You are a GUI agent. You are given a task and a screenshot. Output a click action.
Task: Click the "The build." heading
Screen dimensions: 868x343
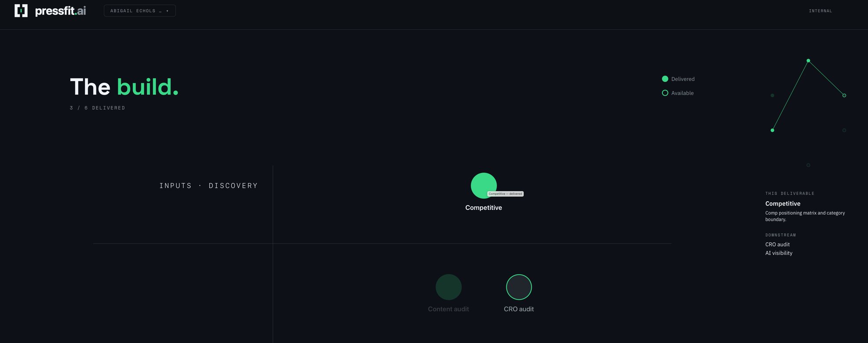tap(124, 87)
